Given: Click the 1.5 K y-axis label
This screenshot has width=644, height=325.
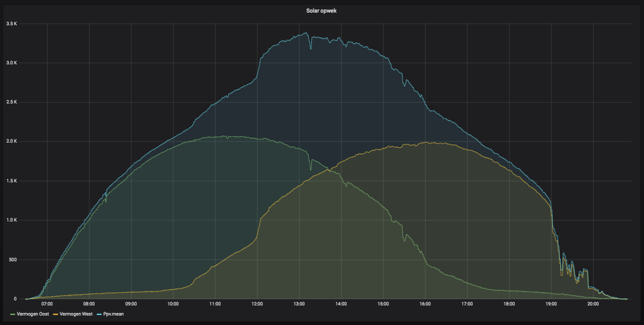Looking at the screenshot, I should pyautogui.click(x=11, y=181).
